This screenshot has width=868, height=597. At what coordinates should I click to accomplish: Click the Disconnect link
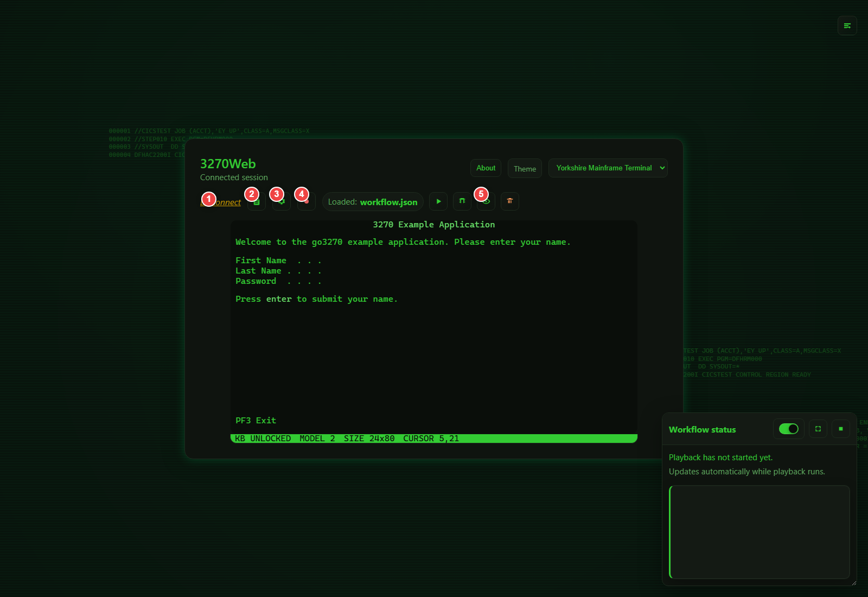point(220,202)
